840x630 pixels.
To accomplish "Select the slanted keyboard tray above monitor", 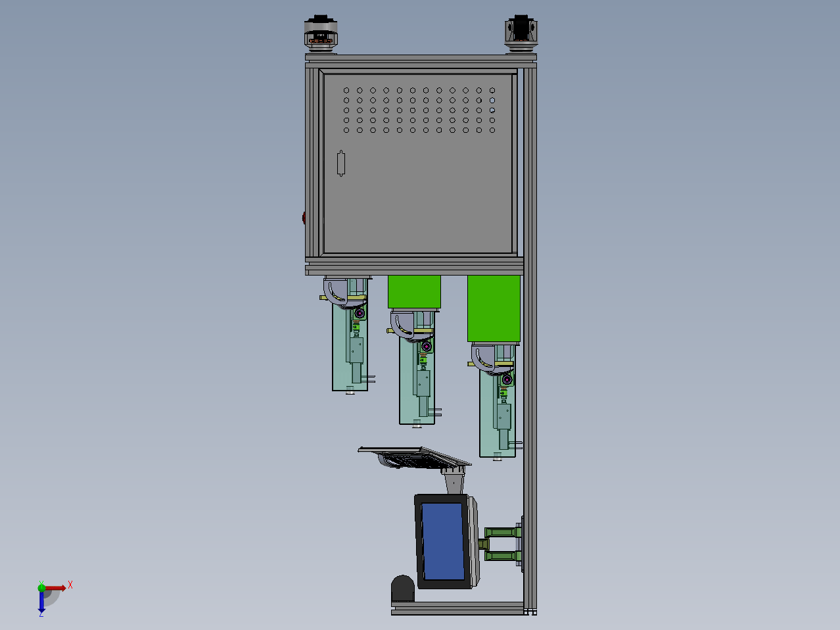I will pyautogui.click(x=414, y=458).
